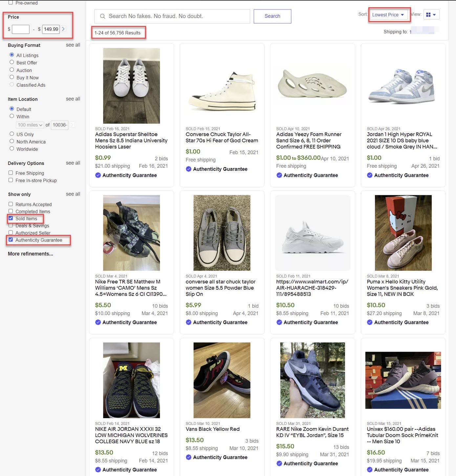Select the All Listings radio button
This screenshot has width=456, height=476.
coord(12,55)
